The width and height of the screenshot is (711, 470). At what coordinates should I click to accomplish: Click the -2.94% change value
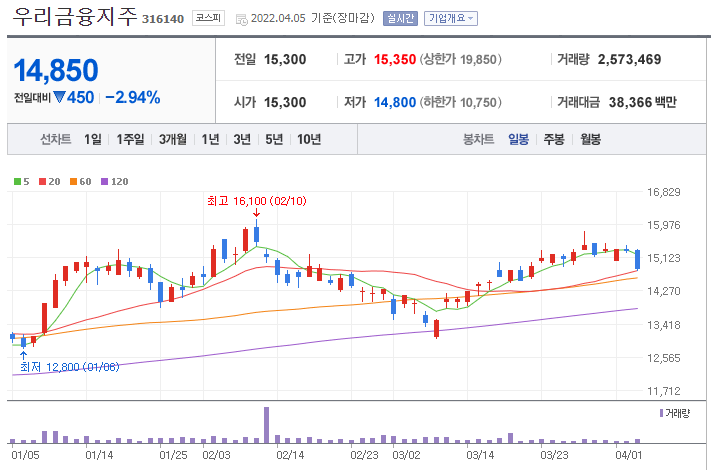132,97
